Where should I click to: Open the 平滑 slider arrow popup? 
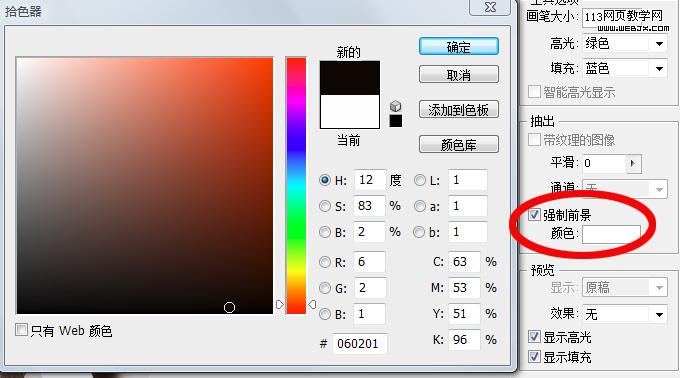pyautogui.click(x=633, y=163)
